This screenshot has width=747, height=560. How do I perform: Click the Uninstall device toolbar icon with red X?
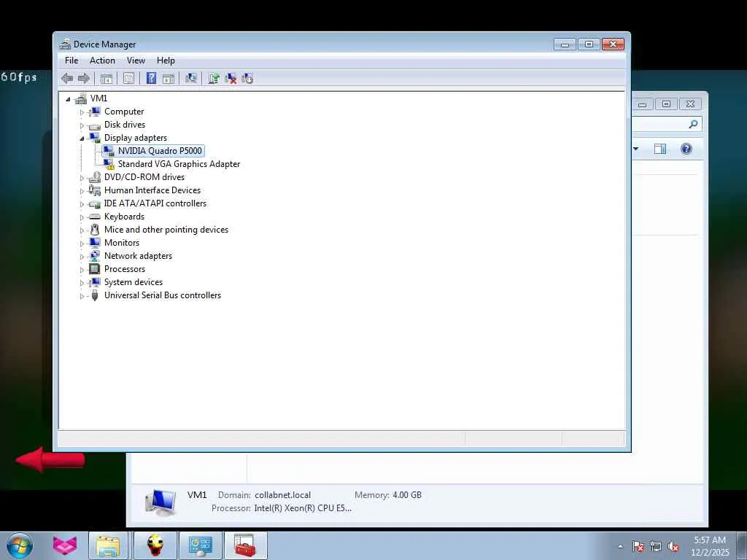point(231,79)
